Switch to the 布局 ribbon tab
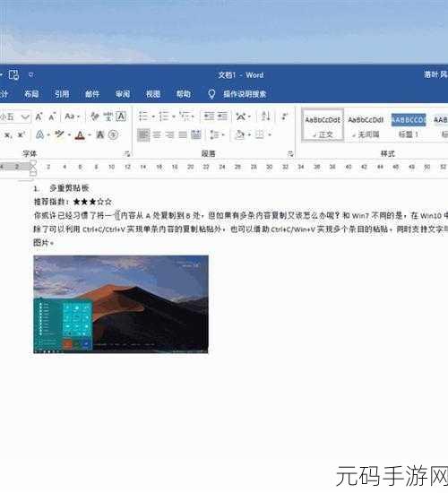 click(31, 94)
